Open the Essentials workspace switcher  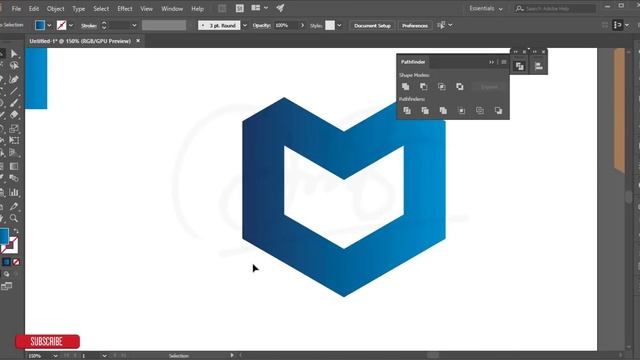click(486, 9)
